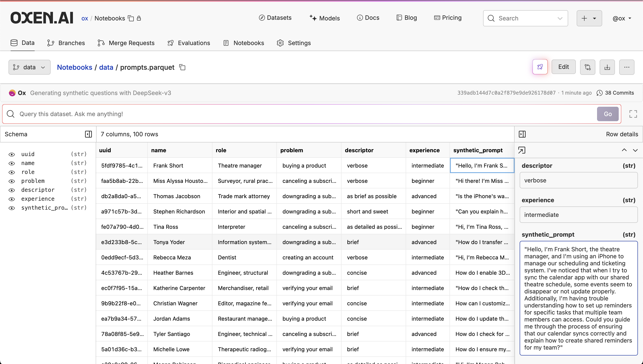
Task: Go to previous row up chevron
Action: coord(624,150)
